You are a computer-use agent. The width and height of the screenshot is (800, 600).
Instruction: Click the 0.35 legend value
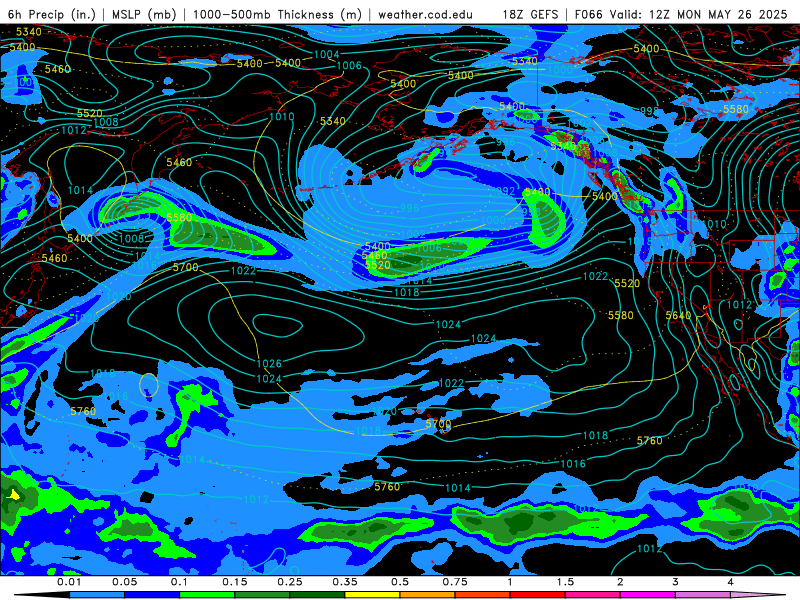pyautogui.click(x=345, y=582)
